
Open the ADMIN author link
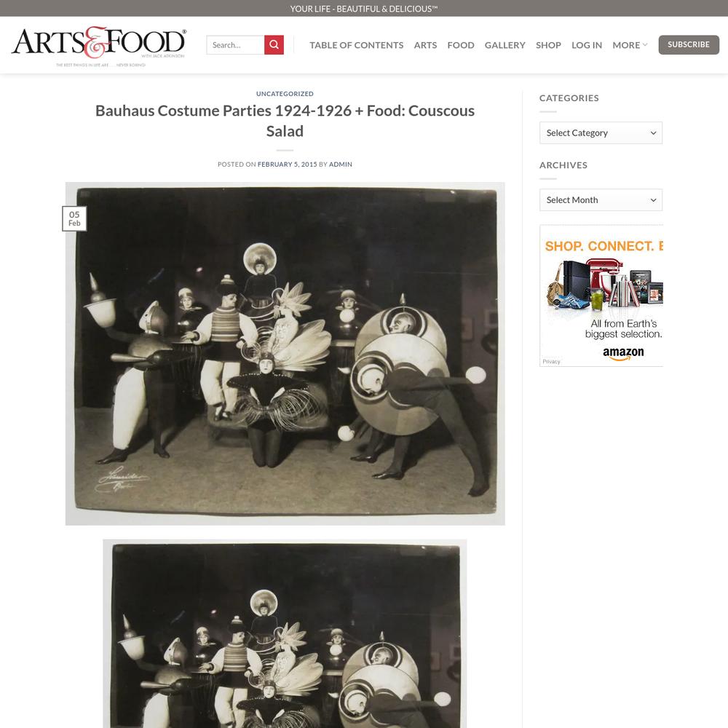[x=340, y=165]
